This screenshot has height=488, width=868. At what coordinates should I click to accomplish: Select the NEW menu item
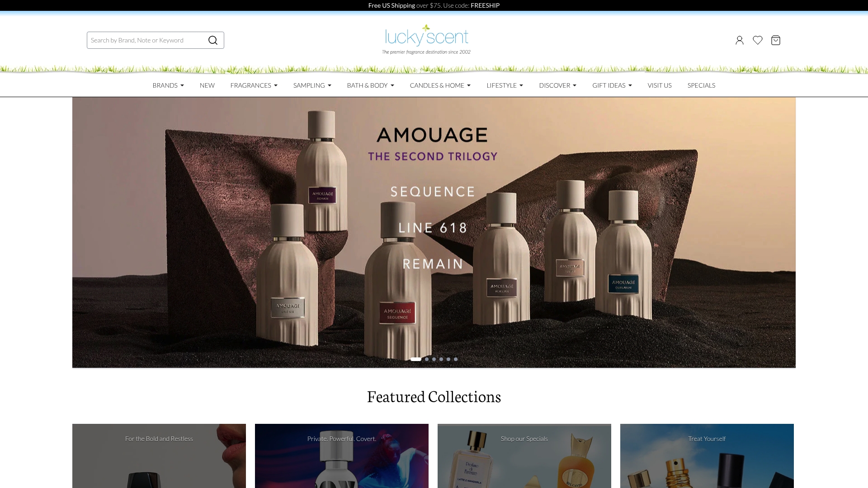[x=207, y=85]
